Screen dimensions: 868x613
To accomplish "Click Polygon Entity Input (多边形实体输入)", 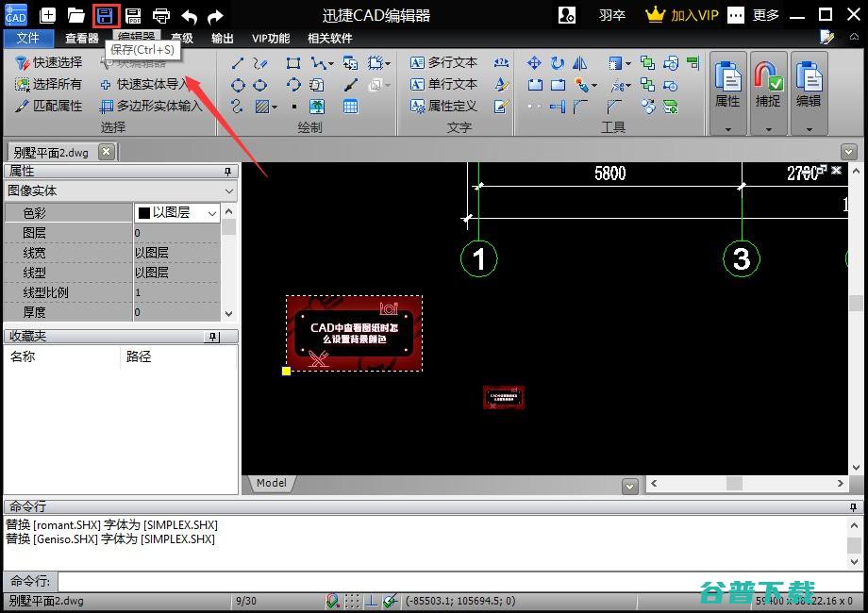I will [x=151, y=106].
